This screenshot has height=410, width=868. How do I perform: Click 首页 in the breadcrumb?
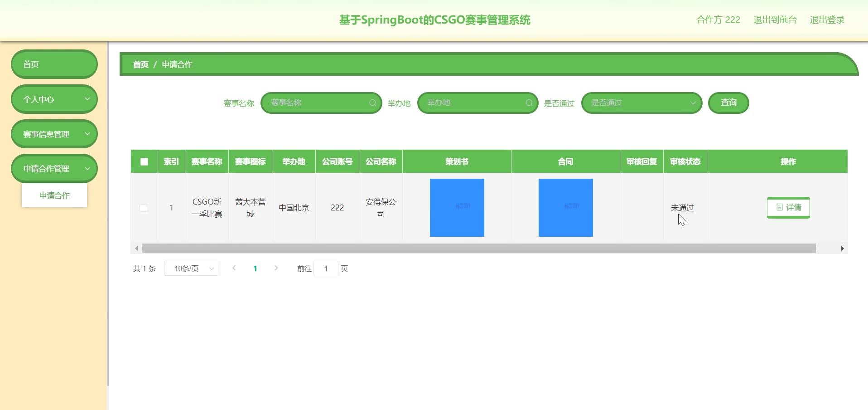(141, 64)
